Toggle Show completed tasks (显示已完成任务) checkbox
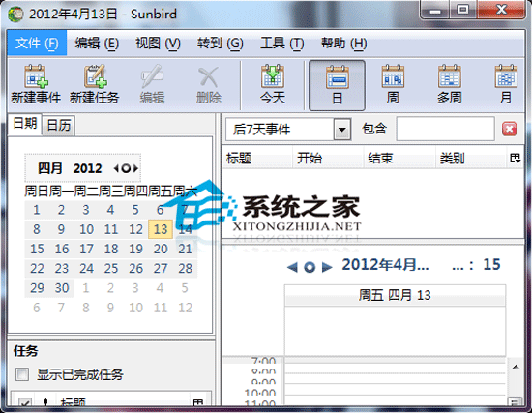The width and height of the screenshot is (532, 413). [22, 374]
